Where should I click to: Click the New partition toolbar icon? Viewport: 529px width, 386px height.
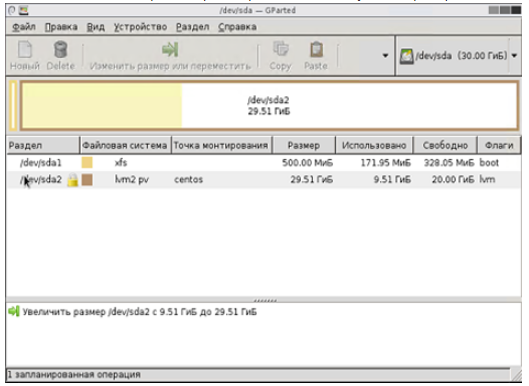25,50
